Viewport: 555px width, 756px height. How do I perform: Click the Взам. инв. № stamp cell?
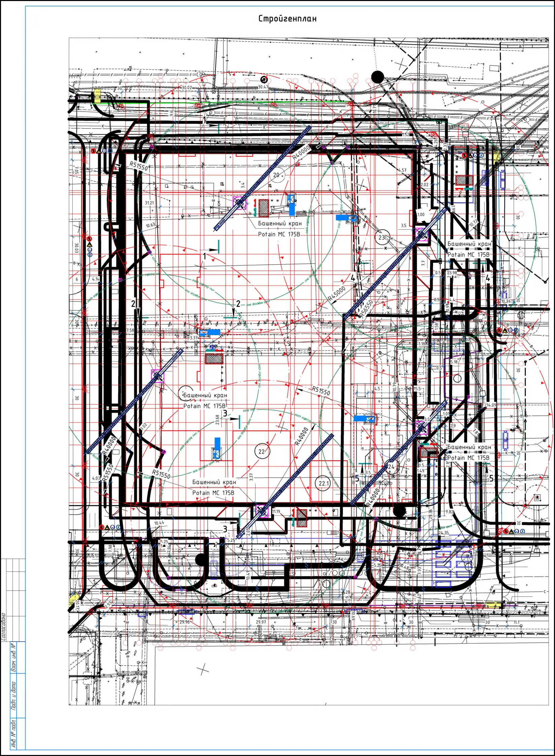(13, 657)
